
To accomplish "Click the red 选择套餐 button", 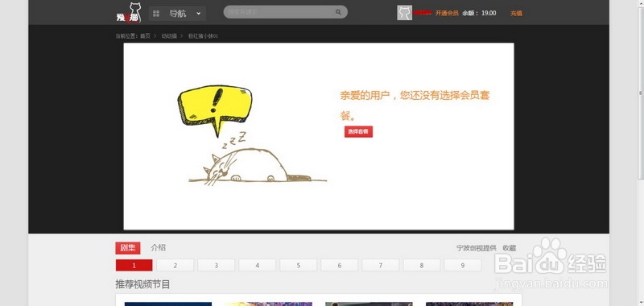I will [358, 132].
